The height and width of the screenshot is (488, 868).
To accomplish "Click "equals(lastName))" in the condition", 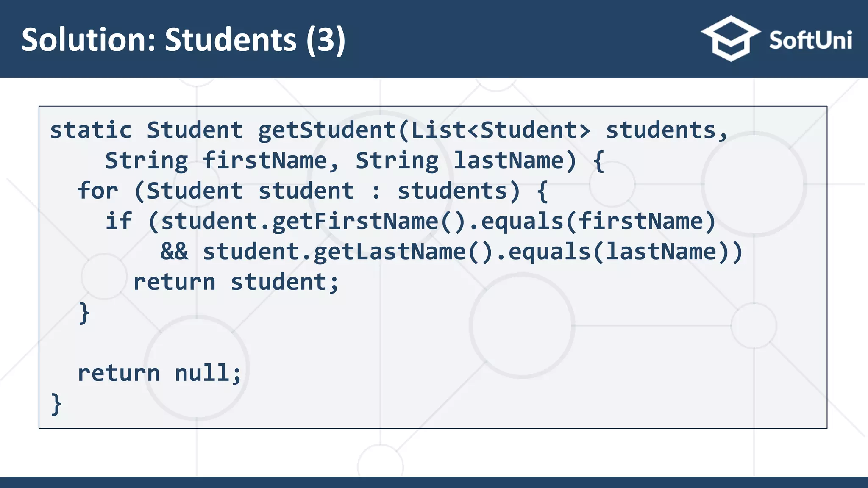I will click(x=626, y=252).
